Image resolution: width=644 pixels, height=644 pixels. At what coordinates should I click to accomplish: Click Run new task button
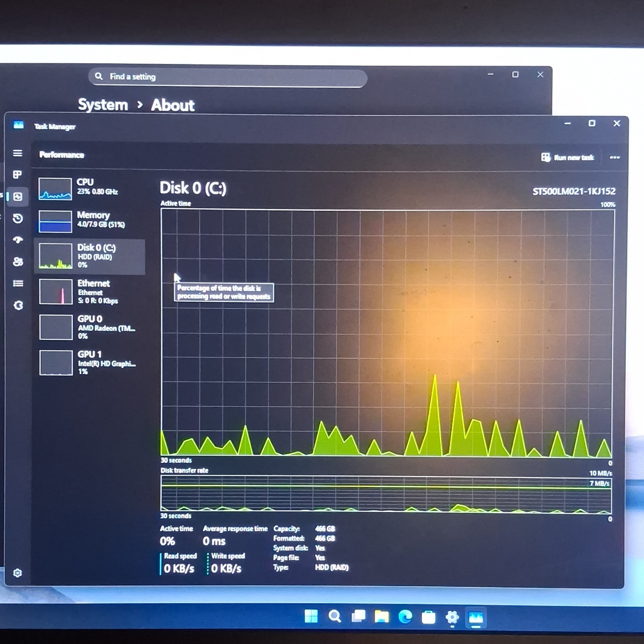pos(568,157)
